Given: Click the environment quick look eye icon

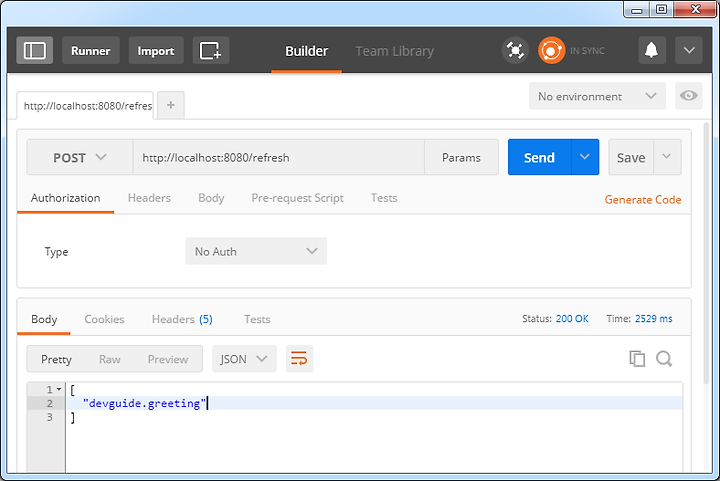Looking at the screenshot, I should (688, 95).
